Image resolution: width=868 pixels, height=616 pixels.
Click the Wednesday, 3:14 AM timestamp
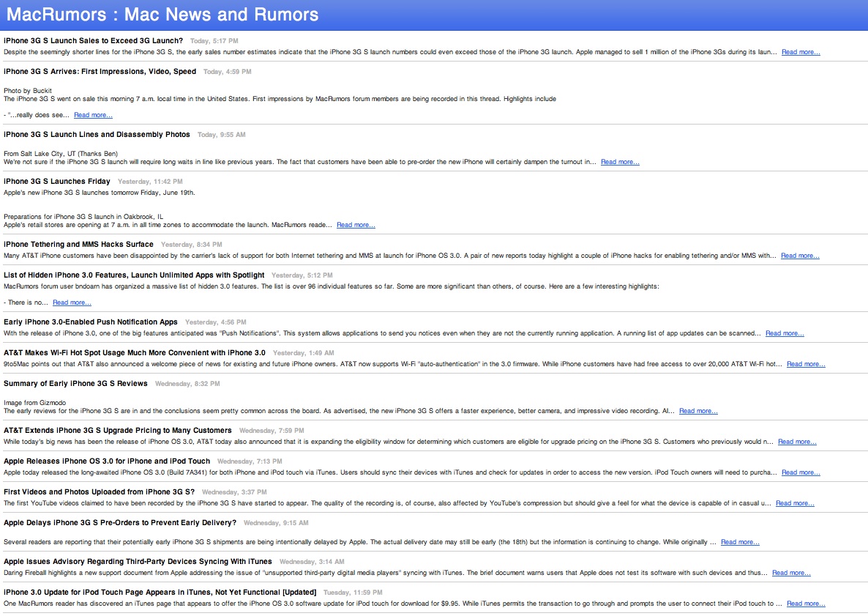pos(312,562)
